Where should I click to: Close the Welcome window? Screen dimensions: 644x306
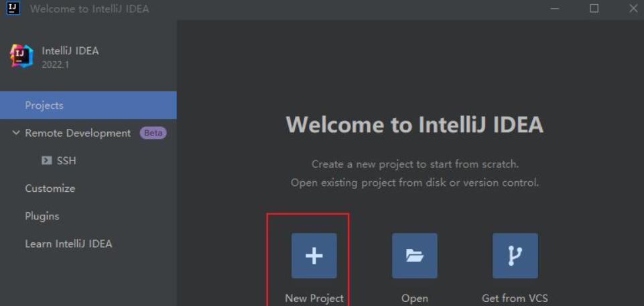[x=634, y=8]
